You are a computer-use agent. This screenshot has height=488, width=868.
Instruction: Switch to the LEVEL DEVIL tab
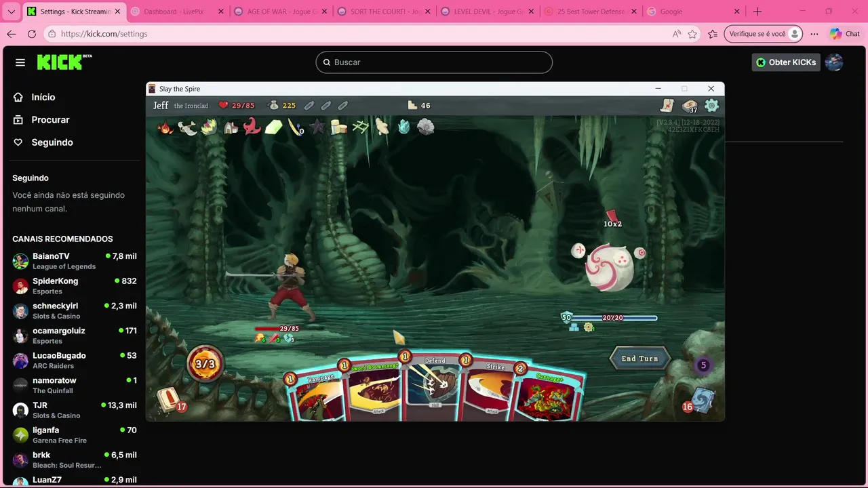pos(487,12)
